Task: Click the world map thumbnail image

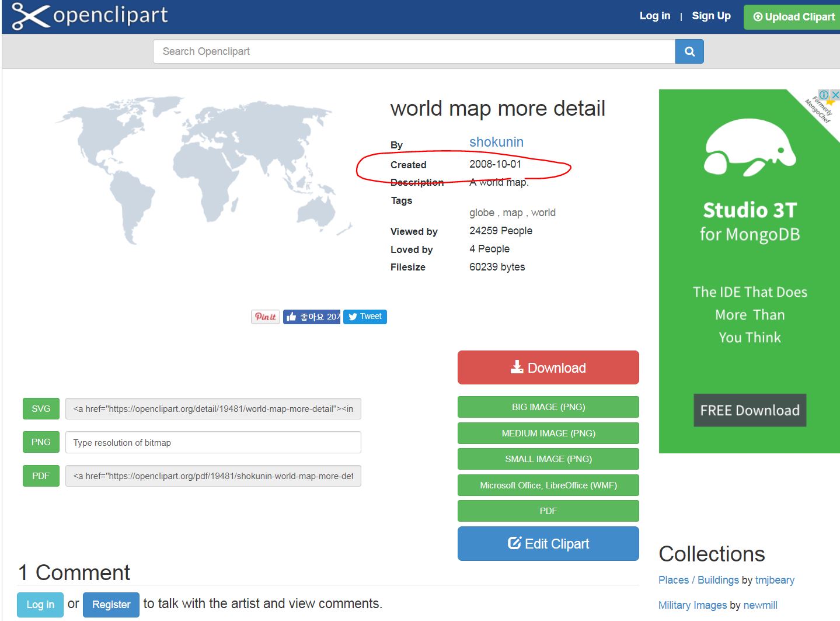Action: 204,169
